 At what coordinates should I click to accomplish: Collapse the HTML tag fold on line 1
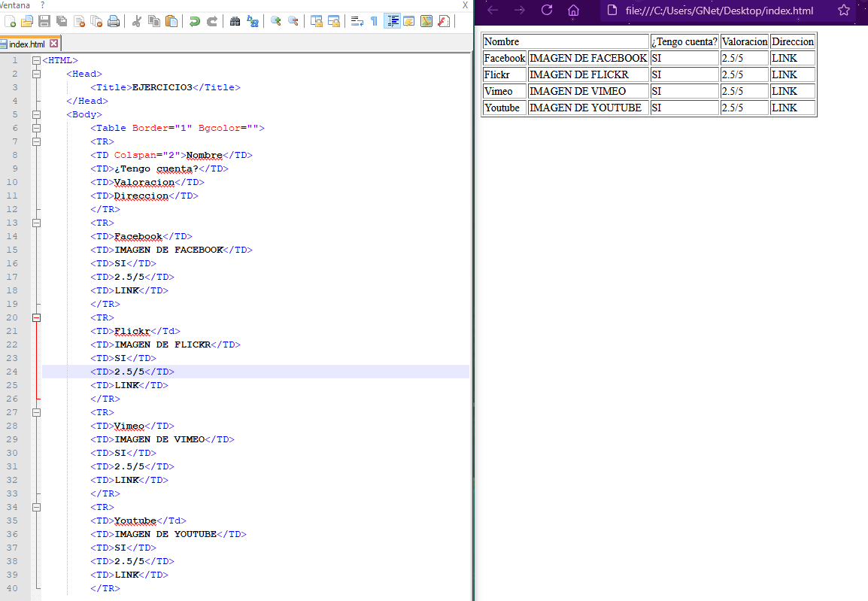pos(36,60)
